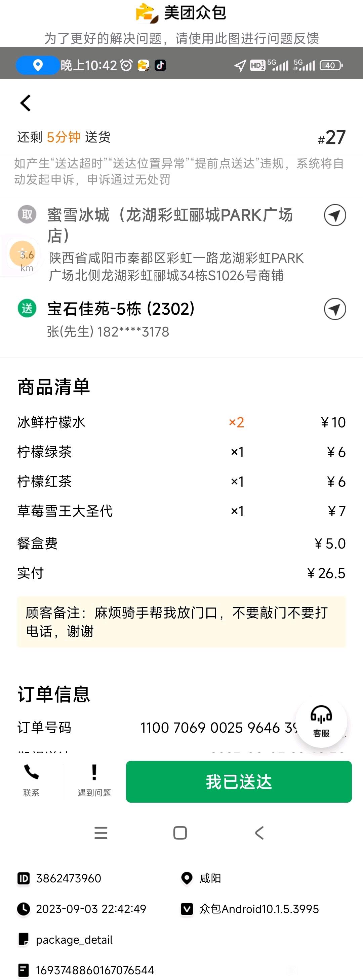This screenshot has width=363, height=980.
Task: Tap the 取 pickup badge icon
Action: click(x=27, y=214)
